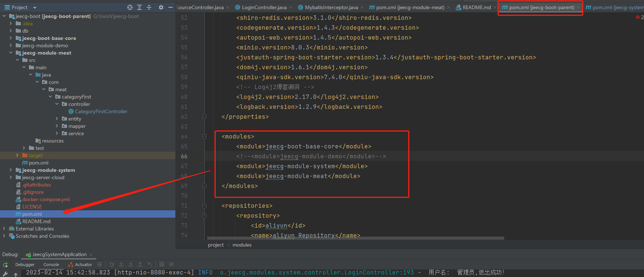Open debug configuration wrench icon
This screenshot has width=644, height=277.
tap(5, 274)
